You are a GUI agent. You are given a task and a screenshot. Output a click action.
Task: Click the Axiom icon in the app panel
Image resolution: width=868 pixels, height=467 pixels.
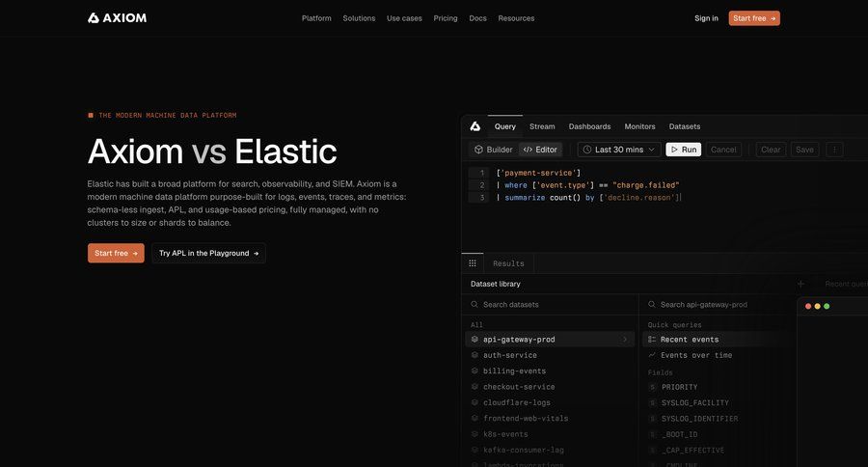tap(475, 126)
